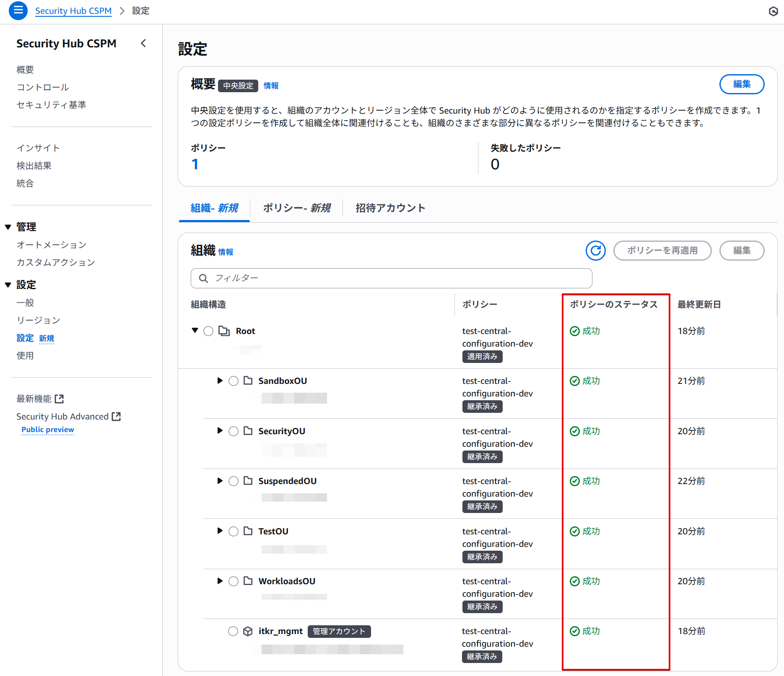
Task: Switch to the ポリシー- 新規 tab
Action: click(296, 208)
